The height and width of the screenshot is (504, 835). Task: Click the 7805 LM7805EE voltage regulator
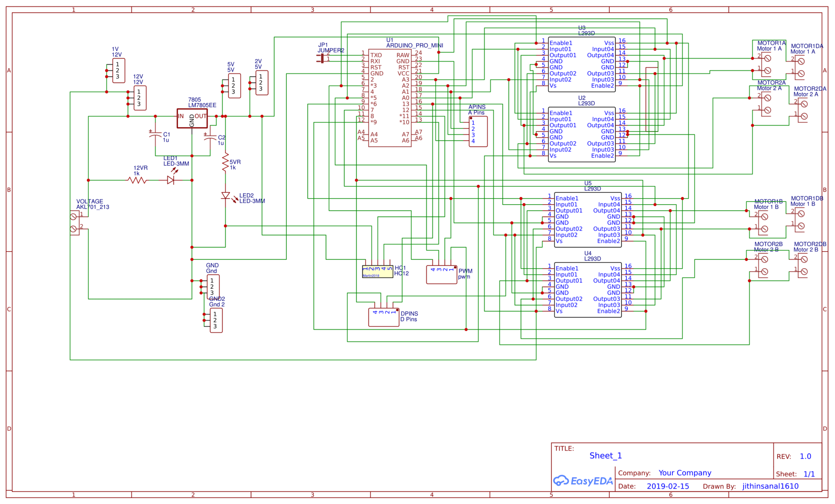[x=192, y=118]
